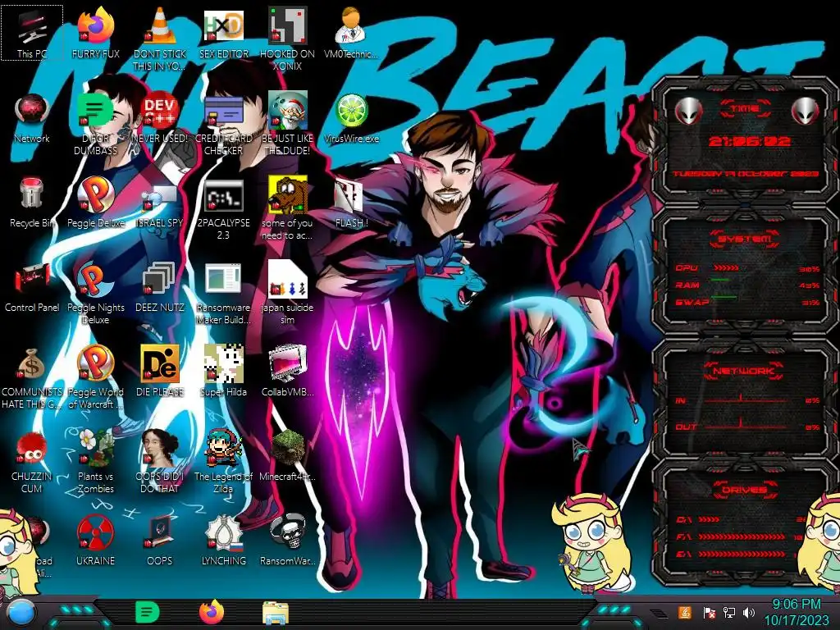Launch Plants vs Zombies from the desktop
This screenshot has width=840, height=630.
[x=96, y=463]
